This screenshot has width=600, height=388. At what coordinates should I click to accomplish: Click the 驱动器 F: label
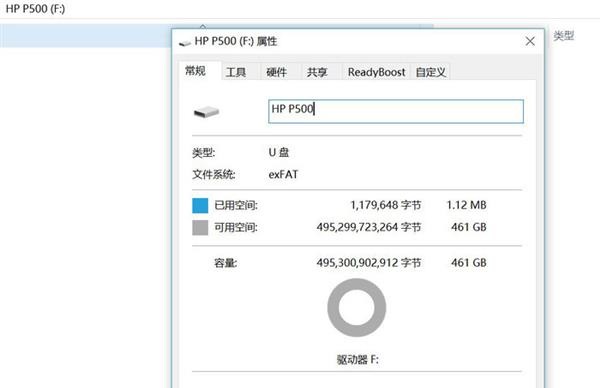(357, 359)
